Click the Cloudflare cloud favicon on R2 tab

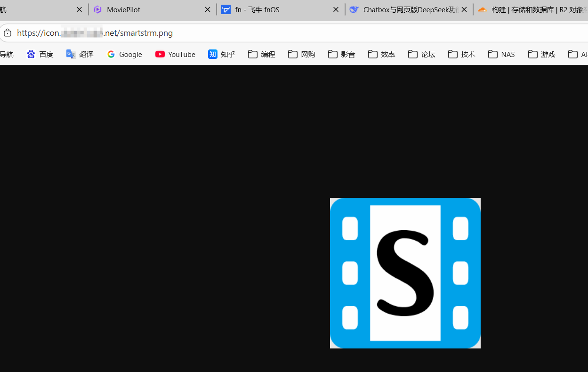pyautogui.click(x=482, y=9)
